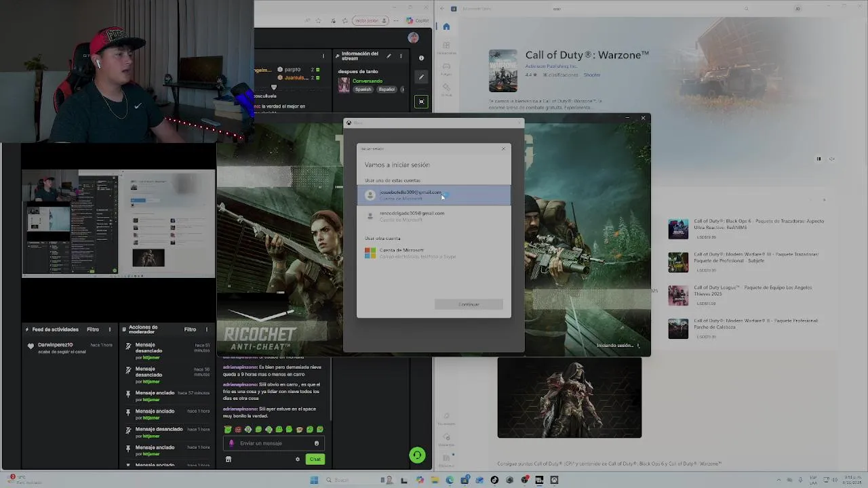868x488 pixels.
Task: Select the josuebotello309@gmail.com account
Action: pos(434,195)
